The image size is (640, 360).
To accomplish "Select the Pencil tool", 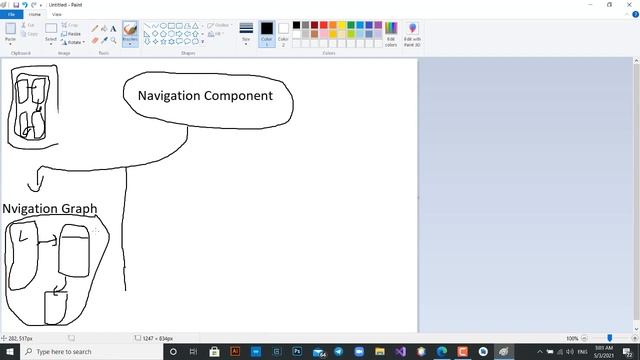I will pos(95,29).
